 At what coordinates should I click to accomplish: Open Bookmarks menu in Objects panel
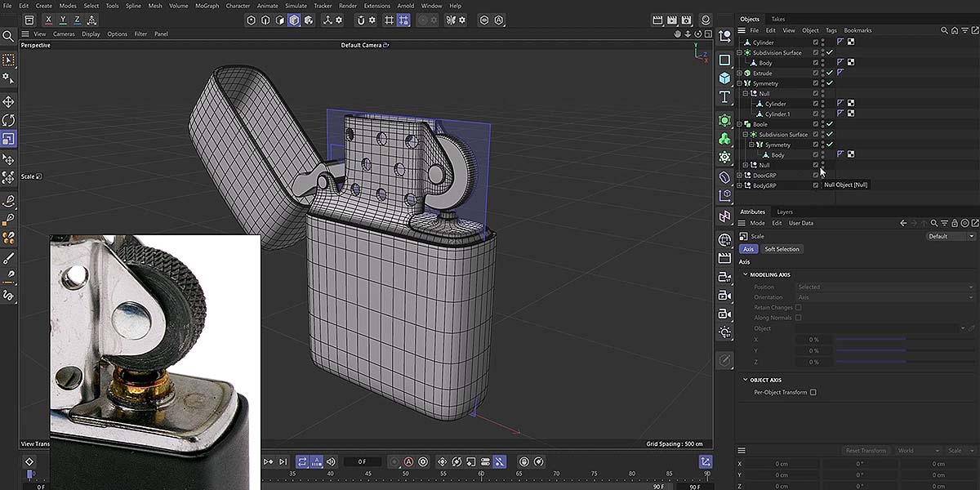tap(857, 30)
